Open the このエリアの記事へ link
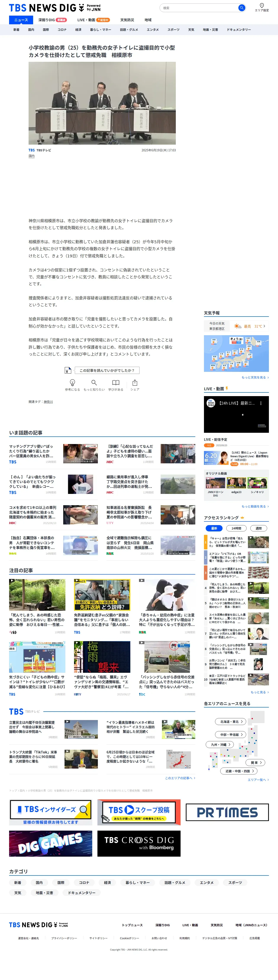This screenshot has height=980, width=278. 180,778
